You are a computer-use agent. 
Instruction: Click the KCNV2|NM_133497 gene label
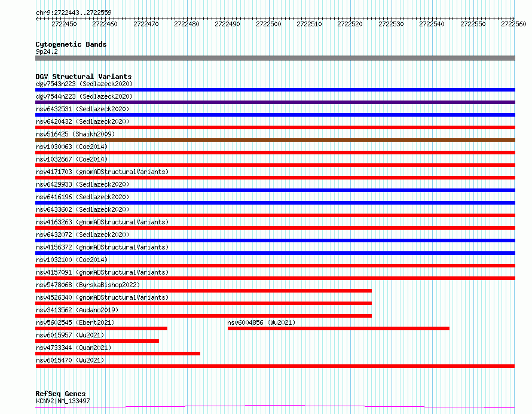[63, 401]
